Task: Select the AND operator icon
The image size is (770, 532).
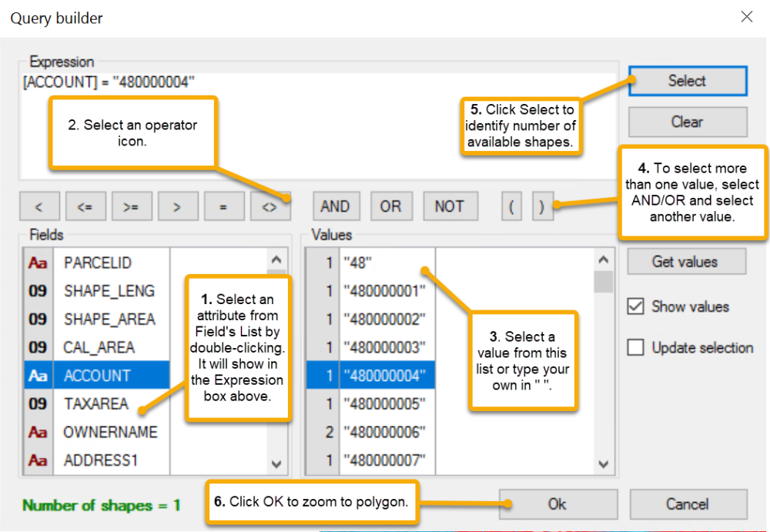Action: 336,206
